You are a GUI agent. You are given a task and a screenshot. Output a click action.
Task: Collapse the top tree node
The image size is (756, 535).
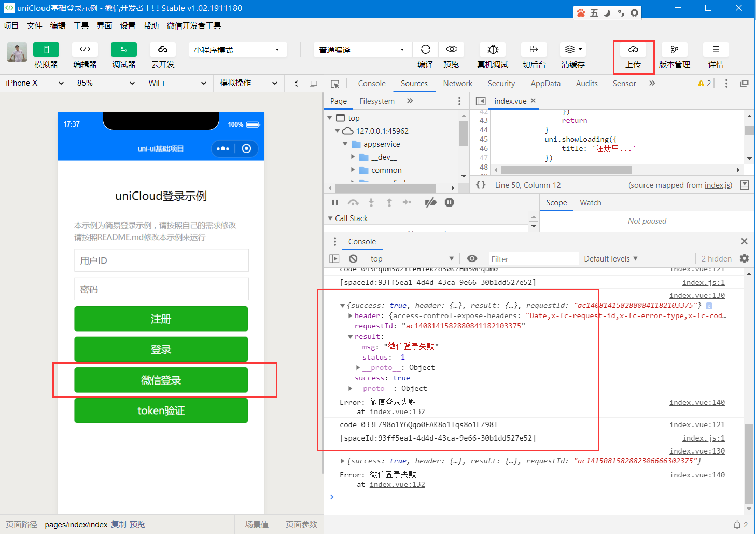pyautogui.click(x=330, y=118)
